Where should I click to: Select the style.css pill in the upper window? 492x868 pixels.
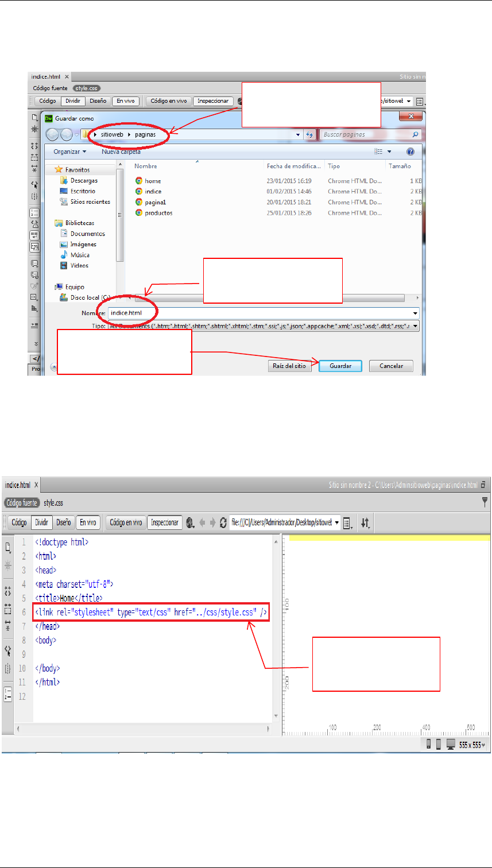[86, 88]
